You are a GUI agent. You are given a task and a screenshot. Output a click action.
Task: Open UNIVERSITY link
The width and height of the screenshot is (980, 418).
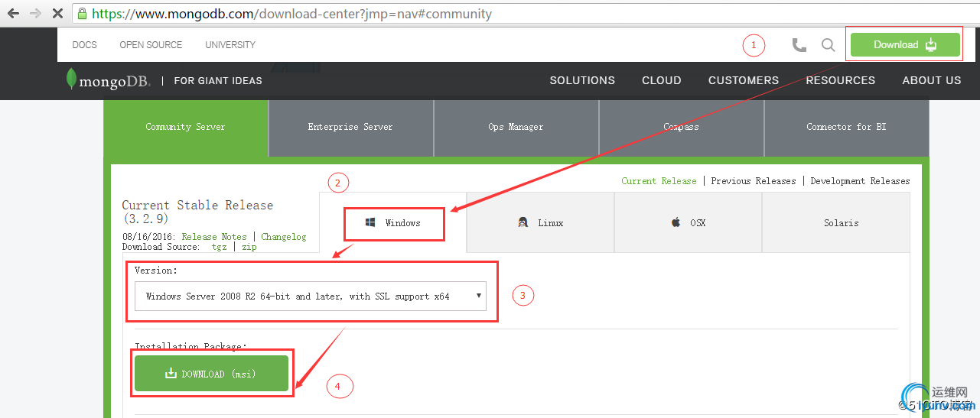(230, 45)
